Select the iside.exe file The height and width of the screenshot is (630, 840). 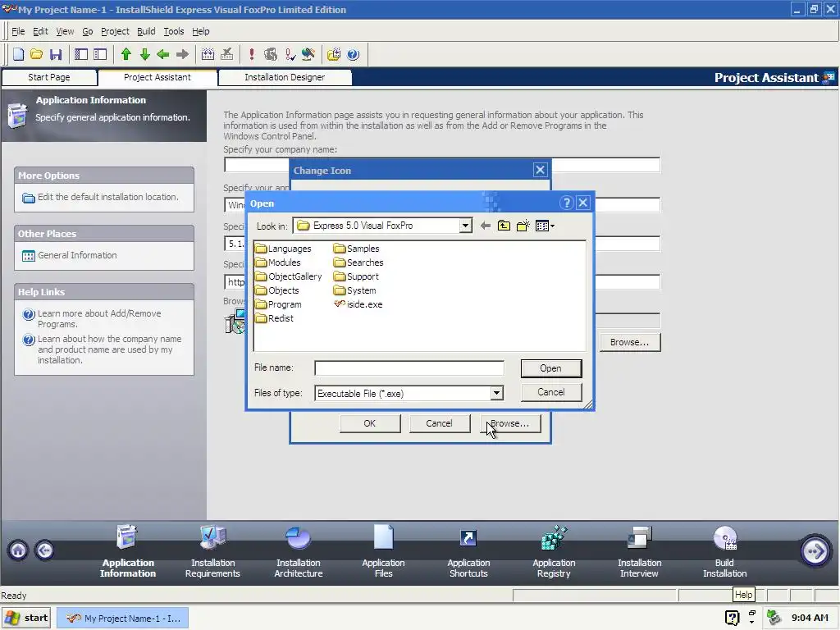click(358, 304)
